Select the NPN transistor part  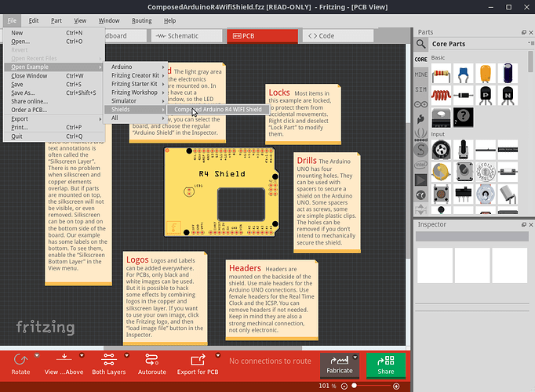pos(508,96)
